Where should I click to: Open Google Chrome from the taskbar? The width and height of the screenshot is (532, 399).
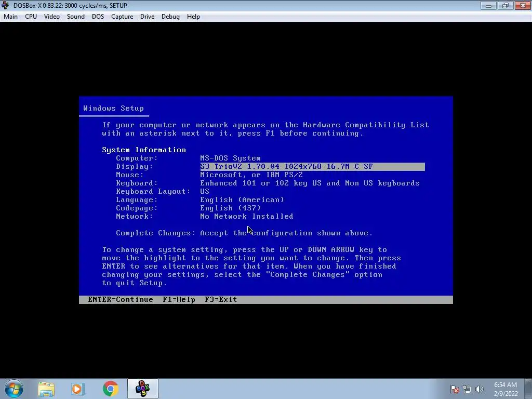coord(111,389)
